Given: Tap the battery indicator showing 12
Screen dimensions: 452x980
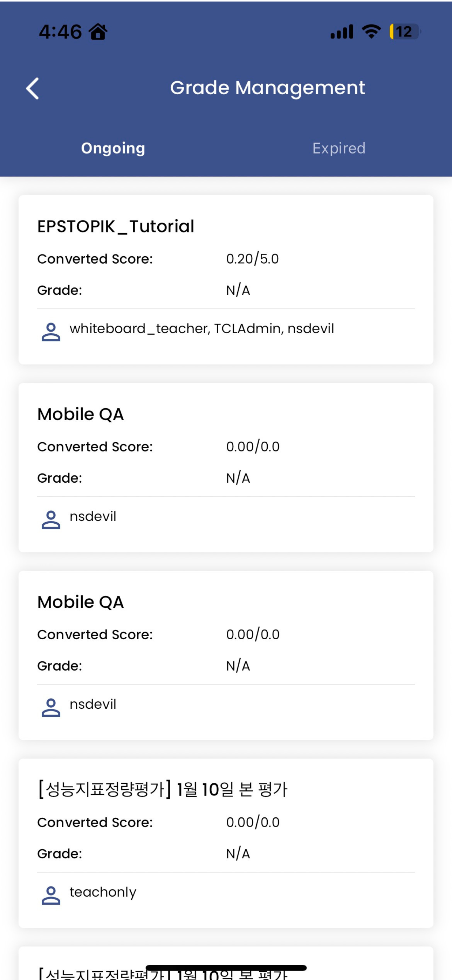Looking at the screenshot, I should (405, 31).
